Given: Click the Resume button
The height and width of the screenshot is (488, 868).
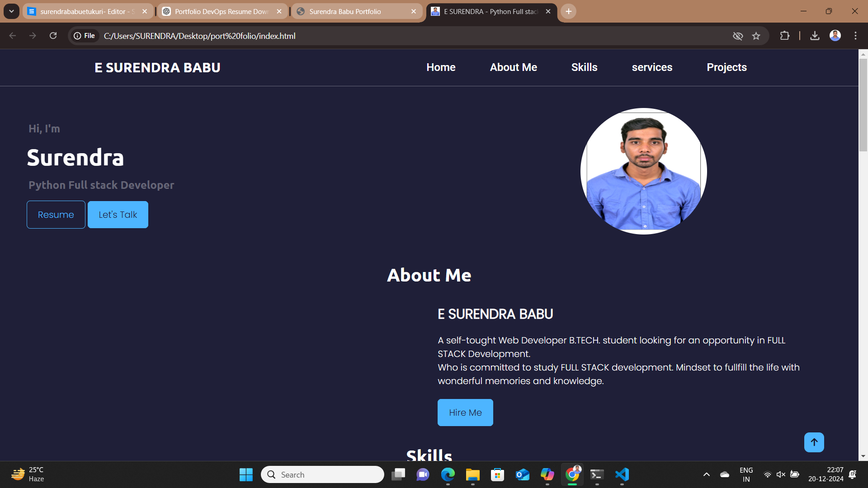Looking at the screenshot, I should click(56, 214).
